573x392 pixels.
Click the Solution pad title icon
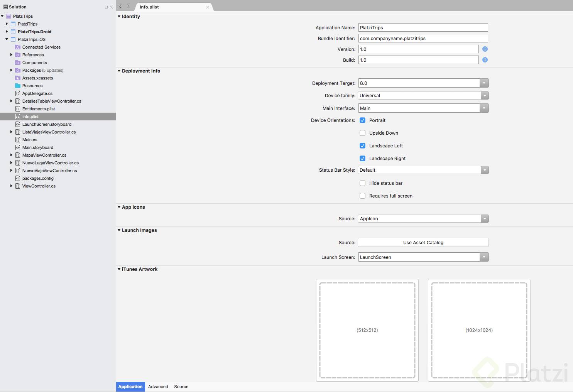tap(5, 7)
